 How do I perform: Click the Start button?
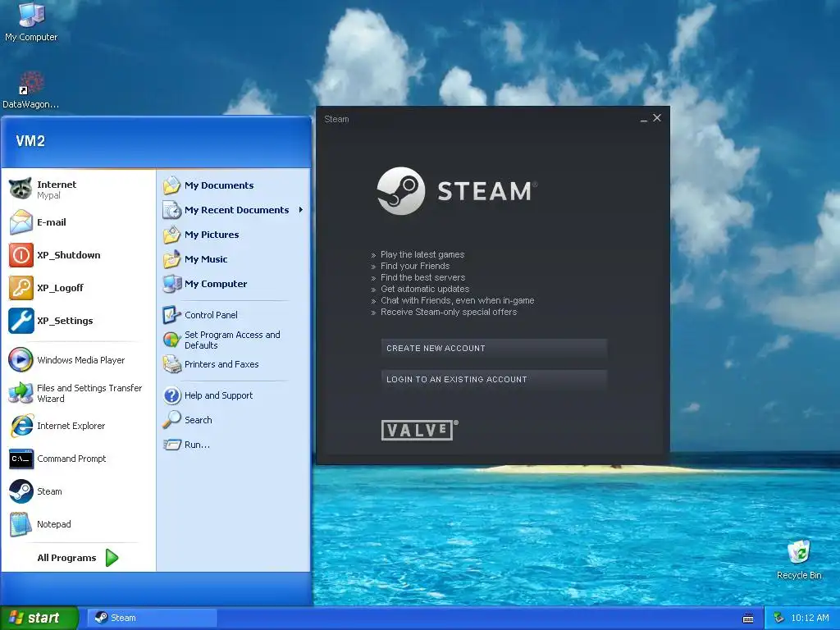tap(39, 618)
